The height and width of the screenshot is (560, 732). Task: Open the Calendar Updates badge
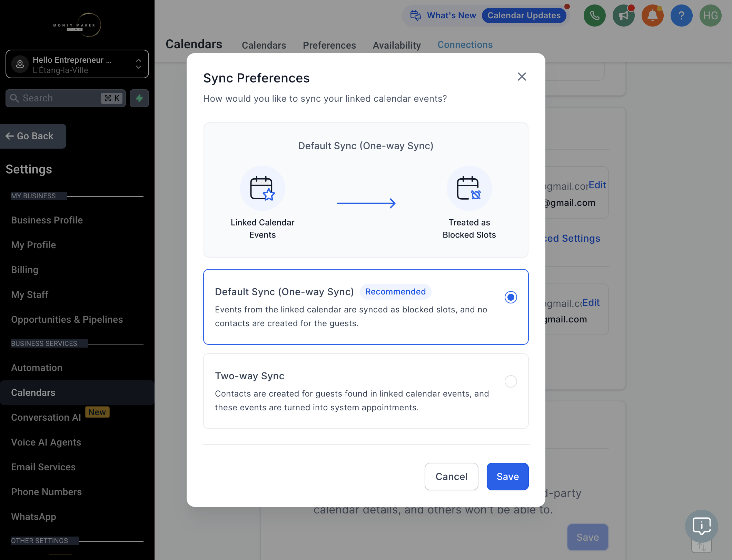coord(524,16)
